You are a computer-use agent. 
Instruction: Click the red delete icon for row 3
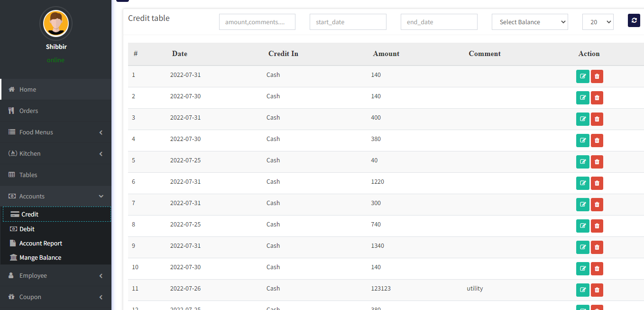pos(597,119)
